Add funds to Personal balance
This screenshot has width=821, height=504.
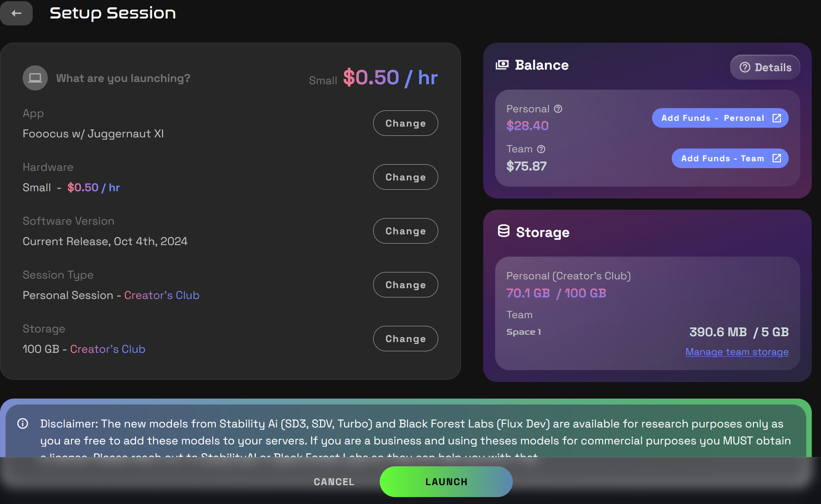[x=720, y=118]
